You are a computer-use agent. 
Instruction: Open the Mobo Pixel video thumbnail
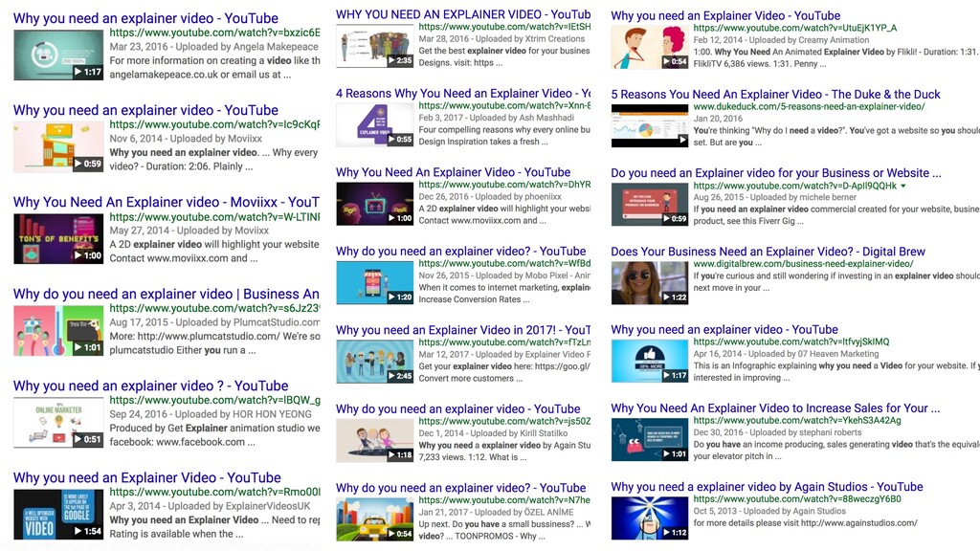coord(375,282)
